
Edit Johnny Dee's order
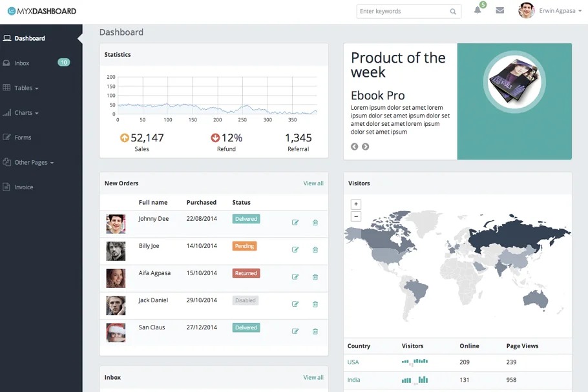(295, 223)
